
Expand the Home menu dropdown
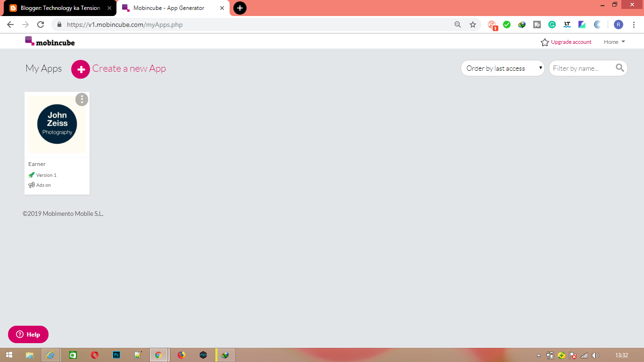[x=614, y=42]
